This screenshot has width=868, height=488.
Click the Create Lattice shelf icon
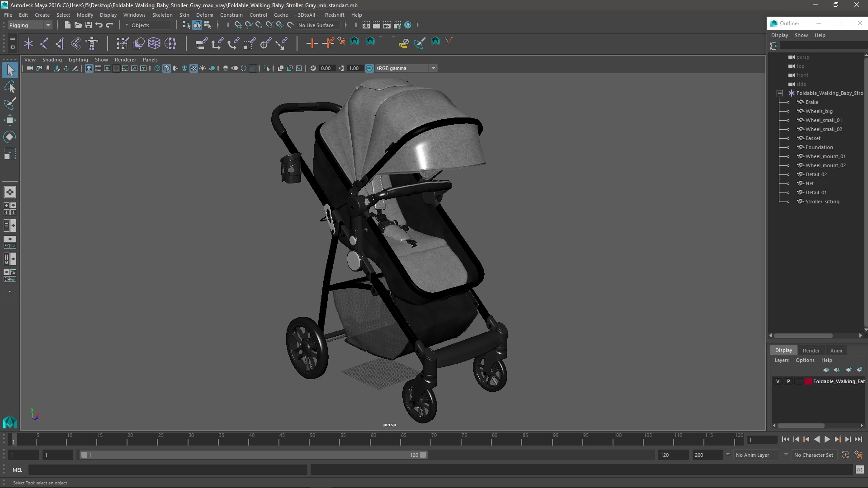(154, 43)
